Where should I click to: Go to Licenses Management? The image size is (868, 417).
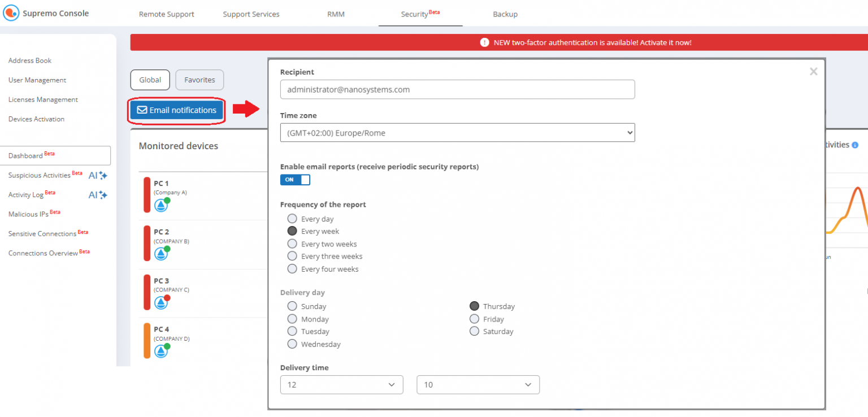pos(43,99)
